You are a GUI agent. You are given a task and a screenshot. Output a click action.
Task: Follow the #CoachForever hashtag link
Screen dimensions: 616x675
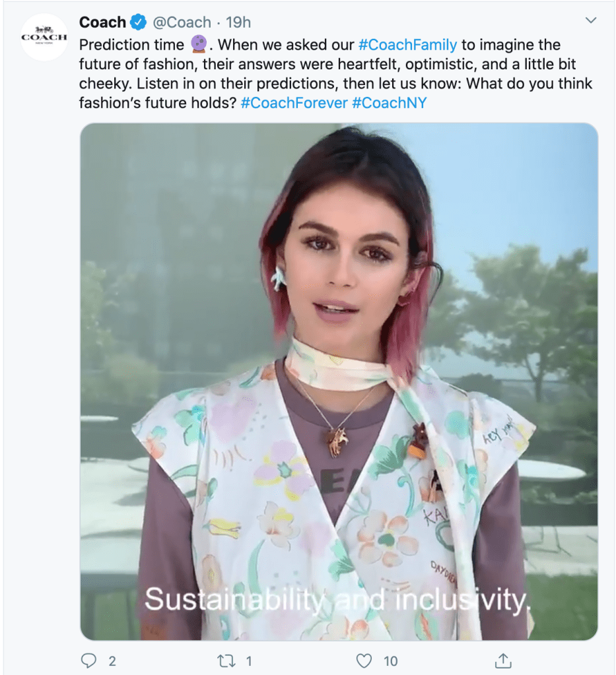click(294, 104)
